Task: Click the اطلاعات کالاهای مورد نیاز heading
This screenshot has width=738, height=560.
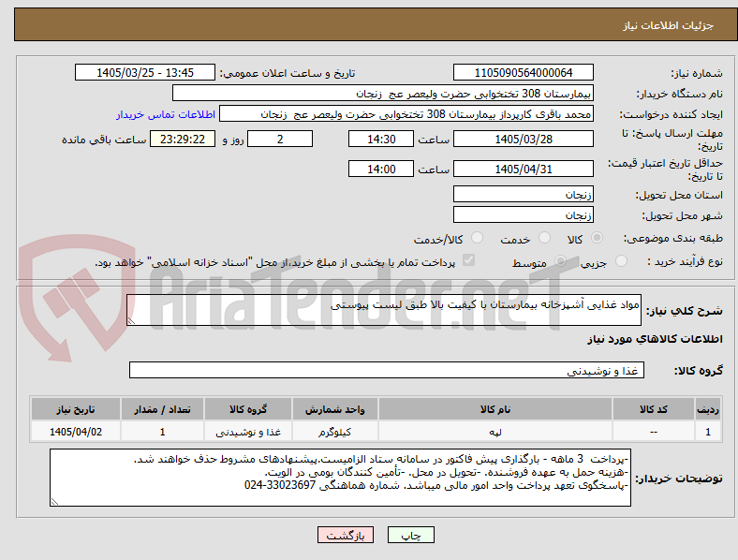Action: click(x=655, y=339)
